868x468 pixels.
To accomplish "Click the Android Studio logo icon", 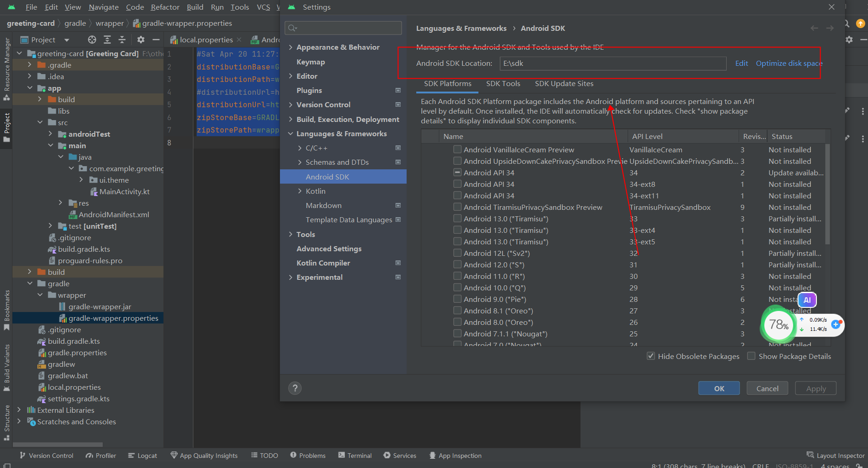I will (x=12, y=7).
